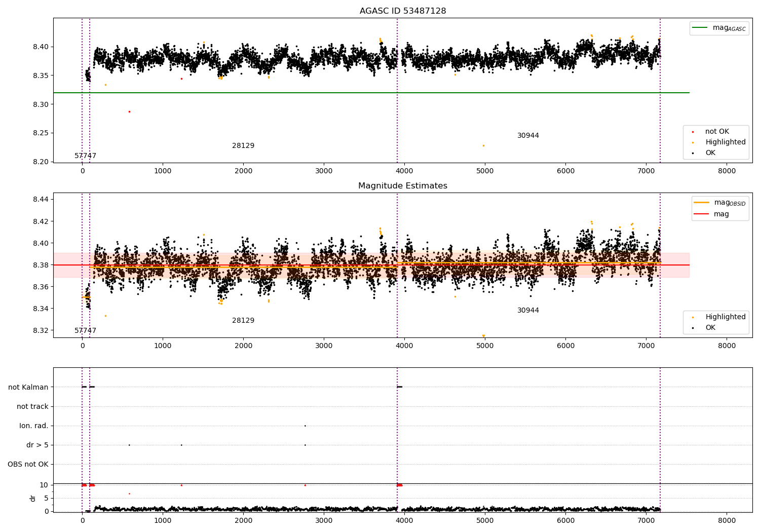
Task: Click the 'dr' y-axis label
Action: tap(33, 498)
